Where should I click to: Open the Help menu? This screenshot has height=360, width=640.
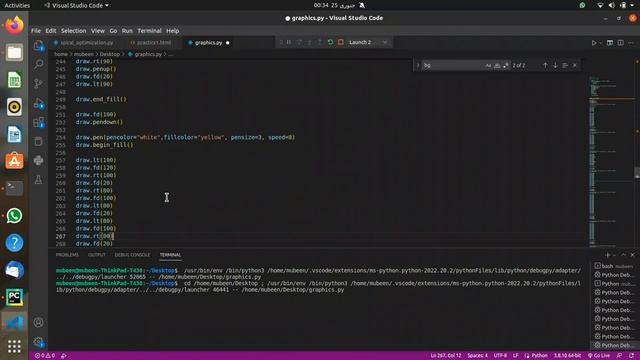(x=172, y=31)
